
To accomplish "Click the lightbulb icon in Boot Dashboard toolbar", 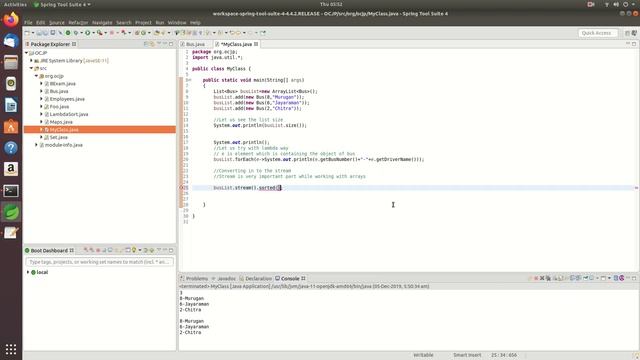I will (134, 250).
